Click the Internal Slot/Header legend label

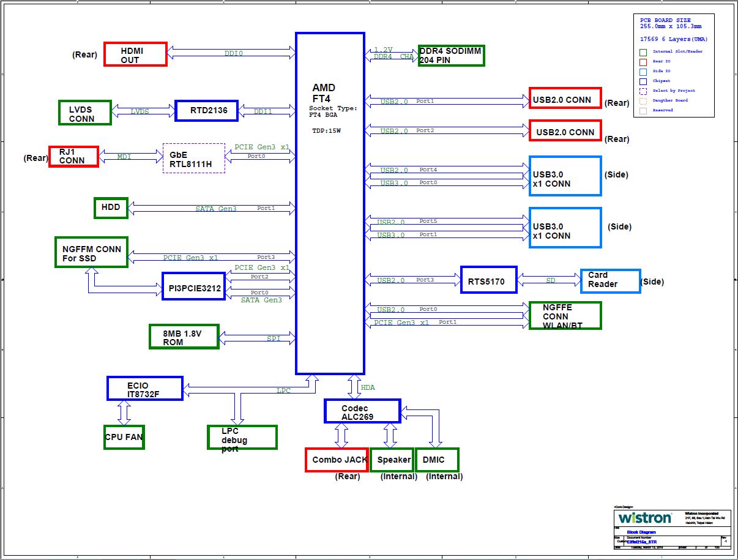point(677,51)
